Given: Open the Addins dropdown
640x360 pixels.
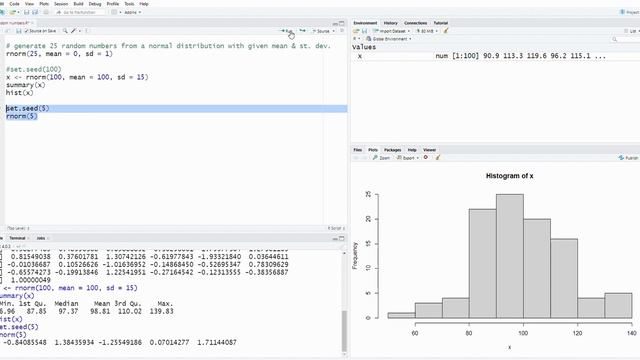Looking at the screenshot, I should coord(132,12).
